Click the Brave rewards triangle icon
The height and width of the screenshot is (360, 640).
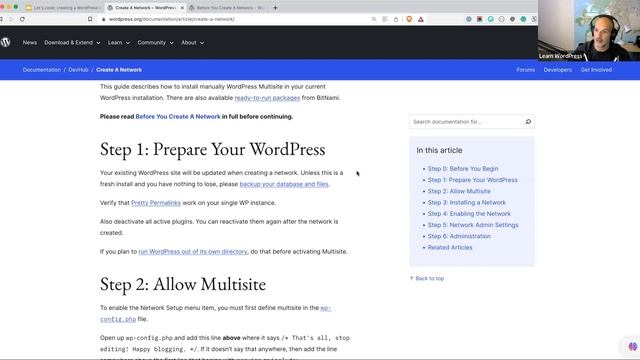[x=420, y=19]
